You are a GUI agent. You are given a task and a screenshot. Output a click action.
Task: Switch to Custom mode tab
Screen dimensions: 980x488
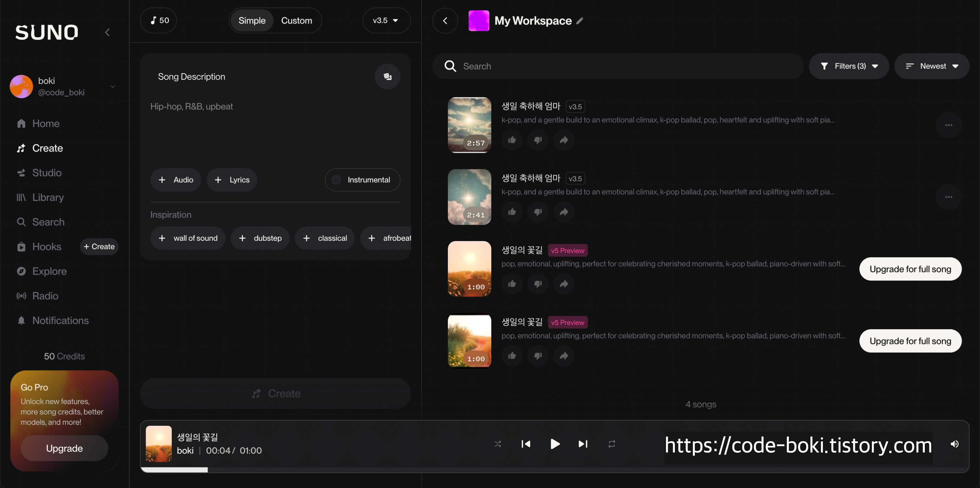(296, 21)
